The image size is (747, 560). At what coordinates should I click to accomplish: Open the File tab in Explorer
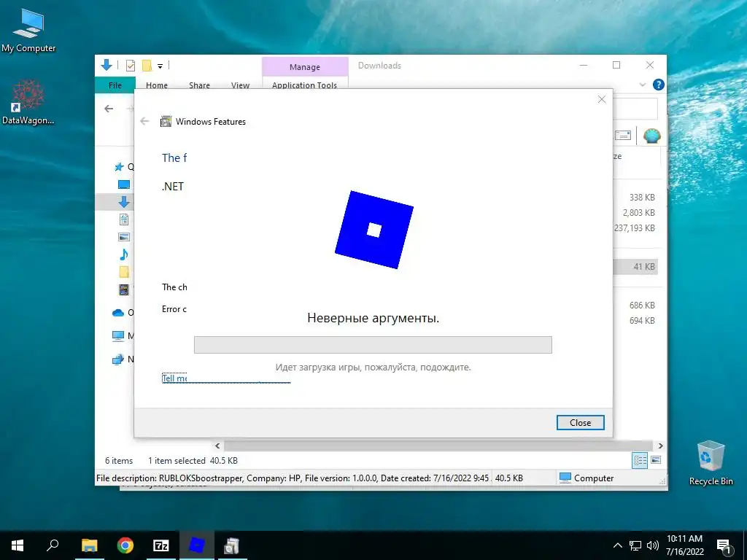(x=115, y=85)
